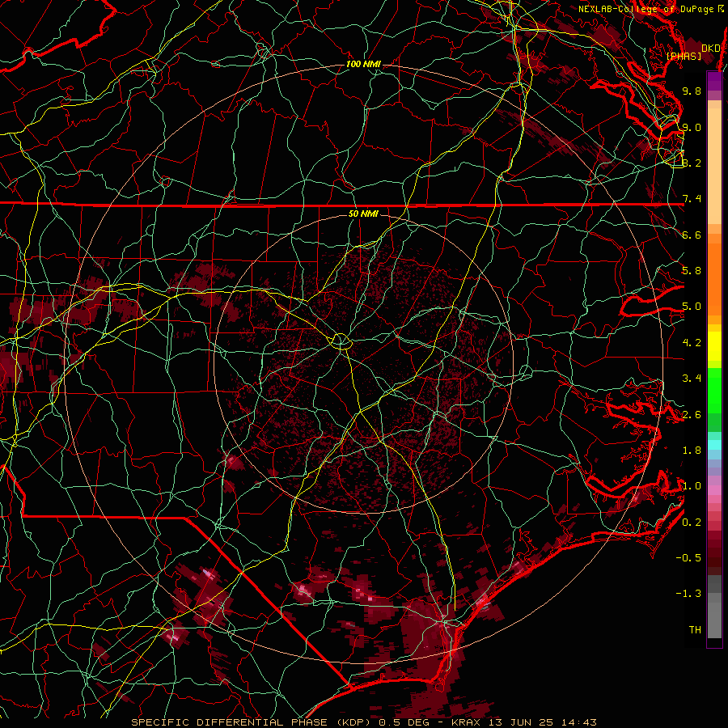728x728 pixels.
Task: Click the 8.2 value on the color scale
Action: point(692,163)
